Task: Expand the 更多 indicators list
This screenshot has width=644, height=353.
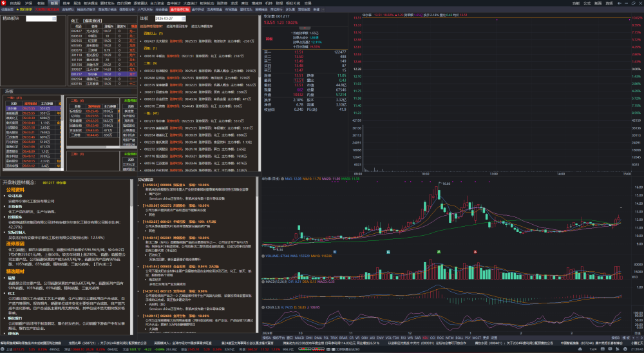Action: coord(486,338)
